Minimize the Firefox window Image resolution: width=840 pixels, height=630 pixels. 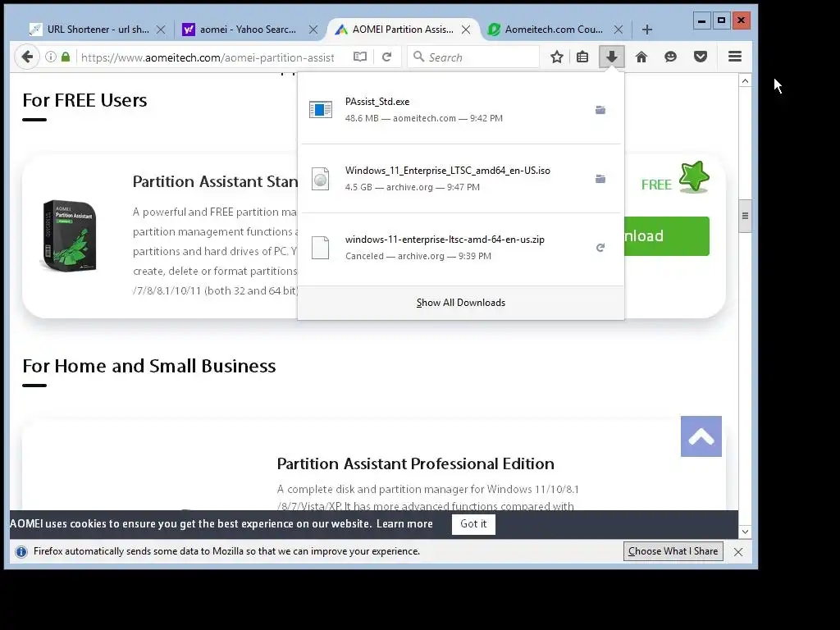click(702, 21)
